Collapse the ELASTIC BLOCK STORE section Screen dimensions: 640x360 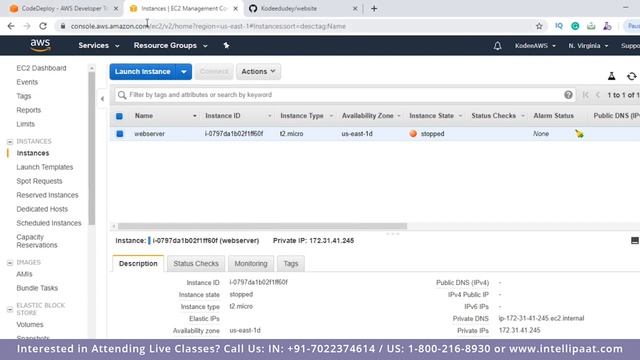coord(10,309)
